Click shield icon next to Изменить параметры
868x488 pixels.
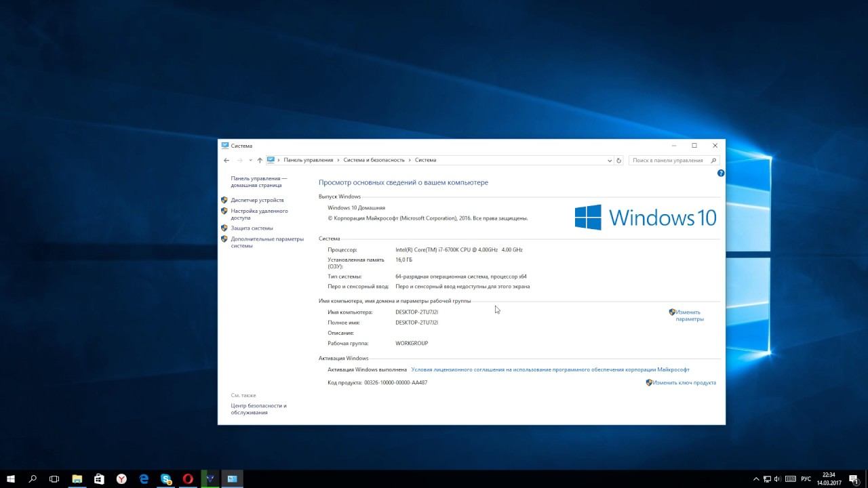pos(672,312)
